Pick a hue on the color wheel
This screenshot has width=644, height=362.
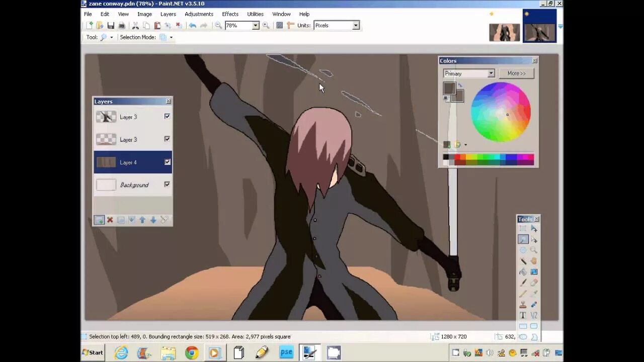501,112
